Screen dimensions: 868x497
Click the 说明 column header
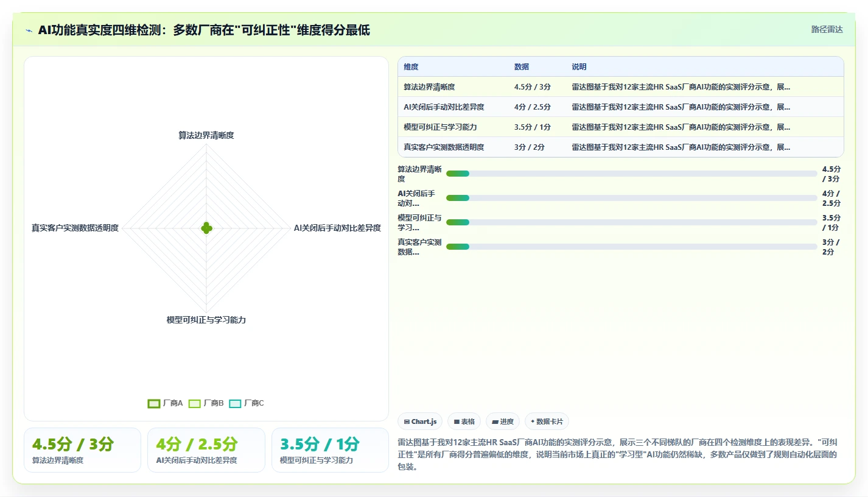pyautogui.click(x=579, y=67)
